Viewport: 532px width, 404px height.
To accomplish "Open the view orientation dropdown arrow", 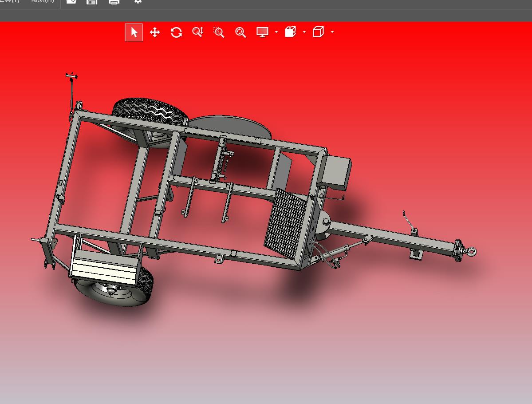I will pyautogui.click(x=304, y=32).
